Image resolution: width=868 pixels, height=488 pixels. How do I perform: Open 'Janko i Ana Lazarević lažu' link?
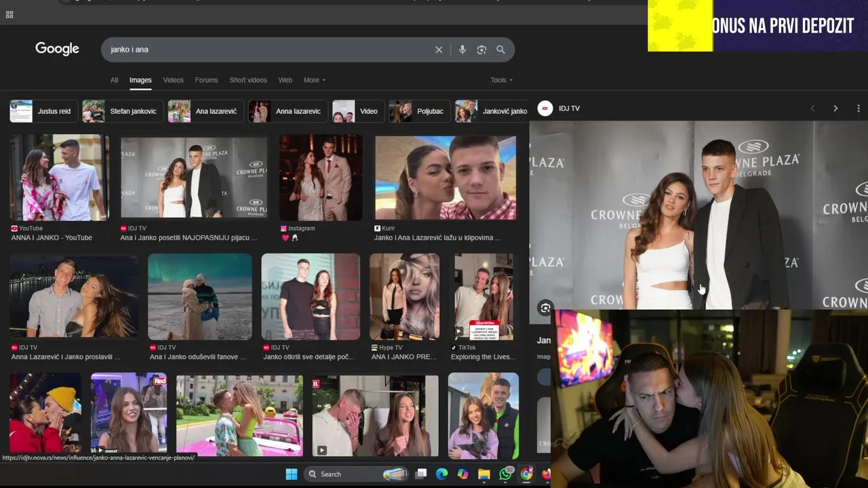coord(437,238)
